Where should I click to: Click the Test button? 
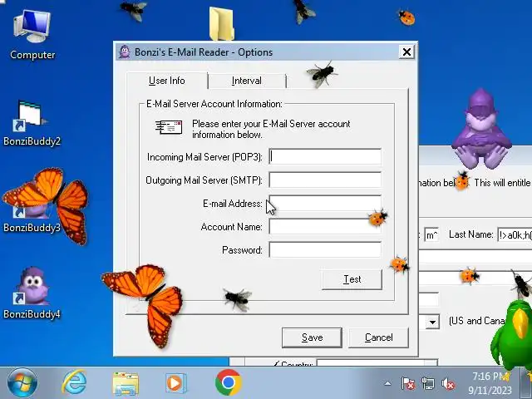coord(352,279)
